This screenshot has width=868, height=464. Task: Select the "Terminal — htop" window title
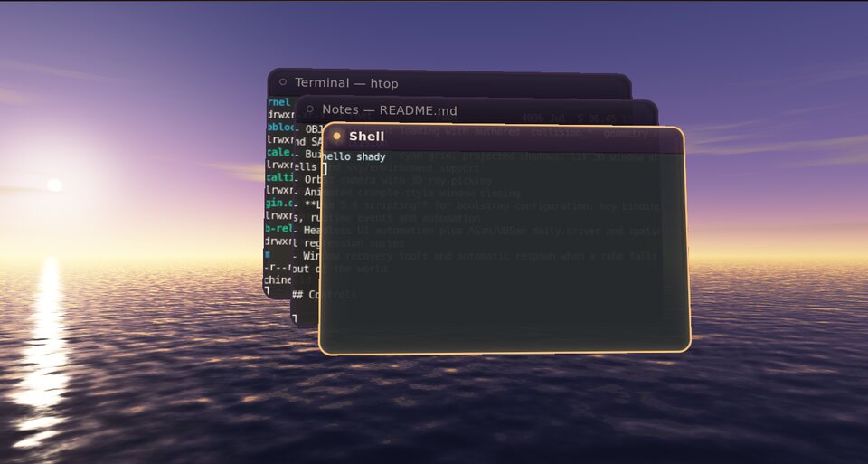click(346, 83)
